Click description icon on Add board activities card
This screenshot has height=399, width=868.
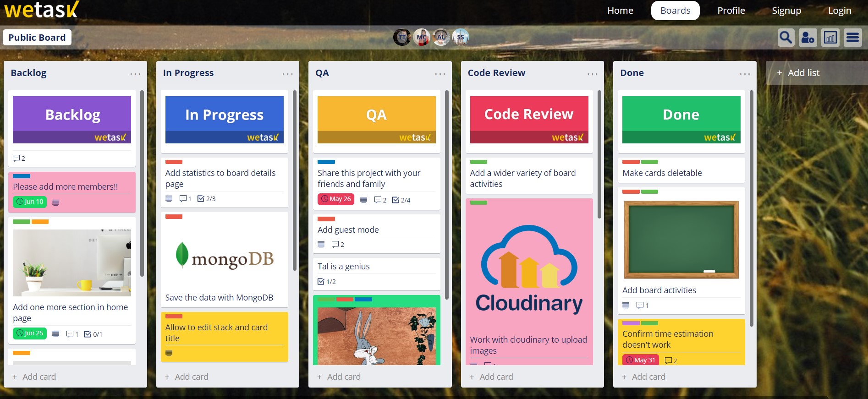tap(626, 305)
